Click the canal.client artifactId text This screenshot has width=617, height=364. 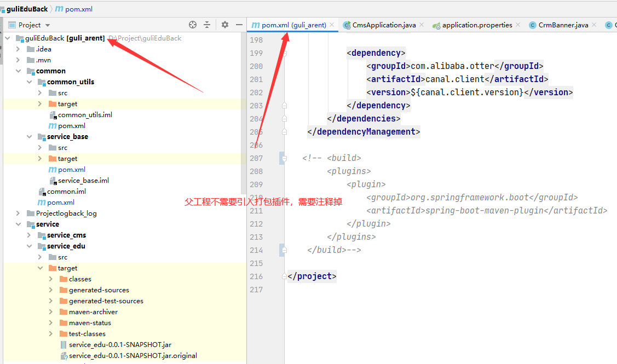tap(454, 79)
